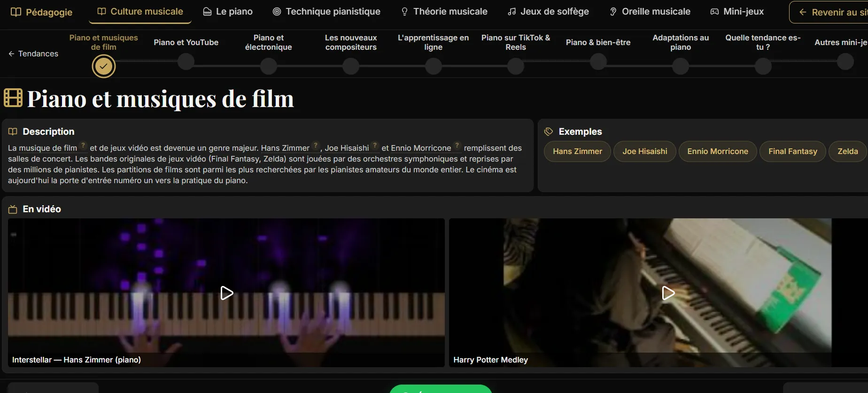The height and width of the screenshot is (393, 868).
Task: Click the book icon in Description header
Action: (13, 131)
